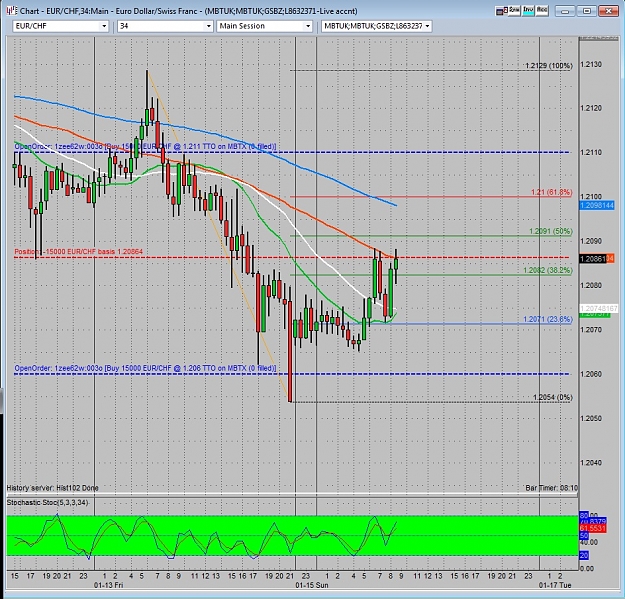Click the blue 80 stochastic level marker

[584, 515]
